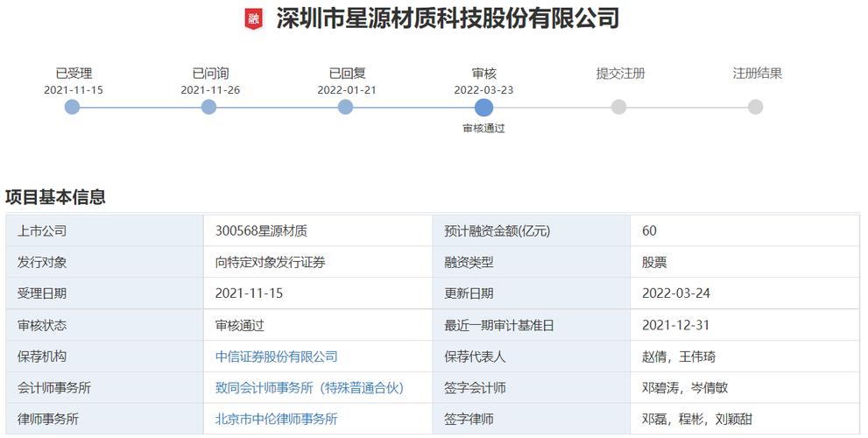Click the 赵倩，王伟琦 value cell
Viewport: 868px width, 438px height.
tap(745, 357)
